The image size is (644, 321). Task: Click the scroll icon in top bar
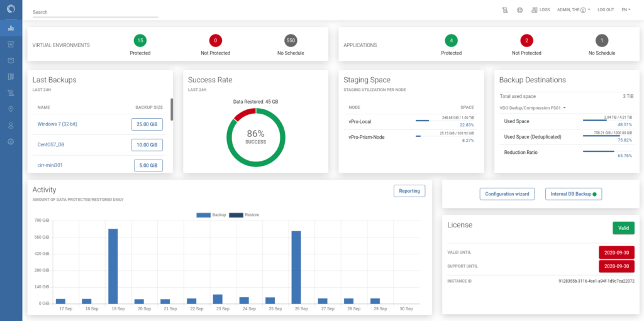click(x=504, y=10)
